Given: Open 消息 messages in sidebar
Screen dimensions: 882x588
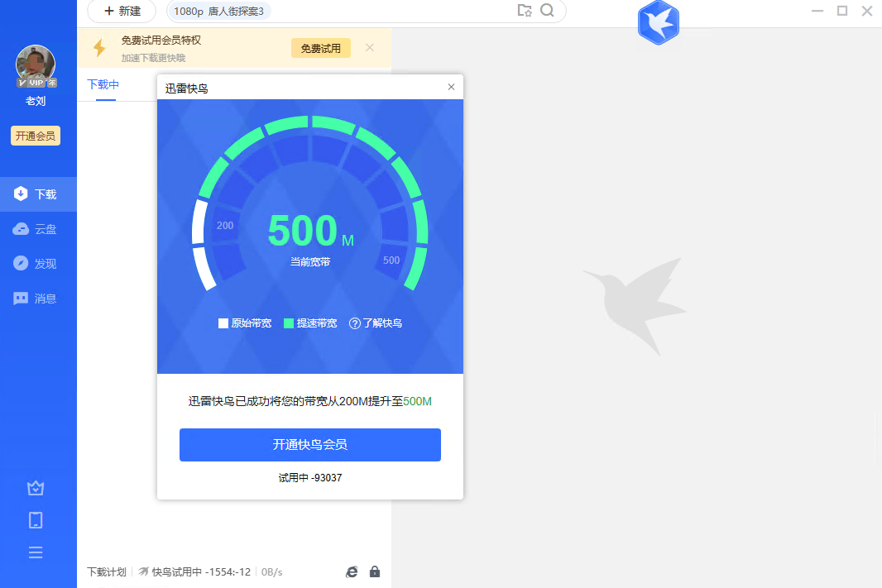Looking at the screenshot, I should coord(38,299).
